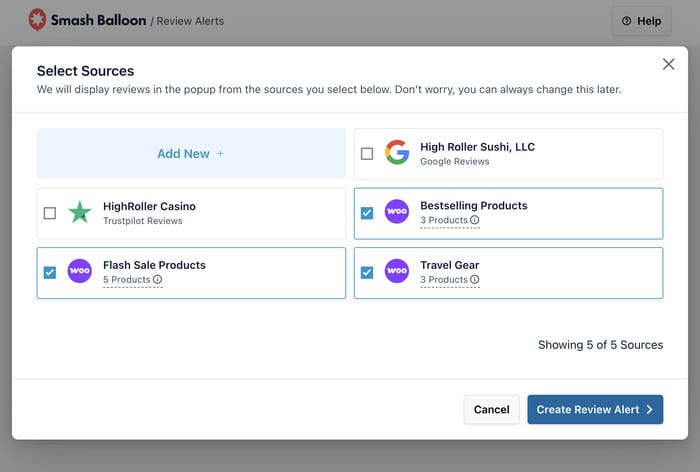This screenshot has height=472, width=700.
Task: Click the Google logo icon
Action: pyautogui.click(x=397, y=153)
